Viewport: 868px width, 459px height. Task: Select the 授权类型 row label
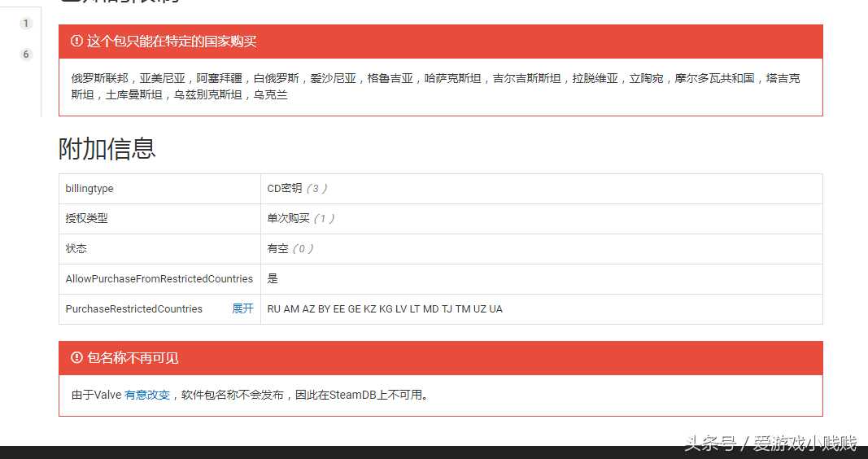tap(86, 218)
